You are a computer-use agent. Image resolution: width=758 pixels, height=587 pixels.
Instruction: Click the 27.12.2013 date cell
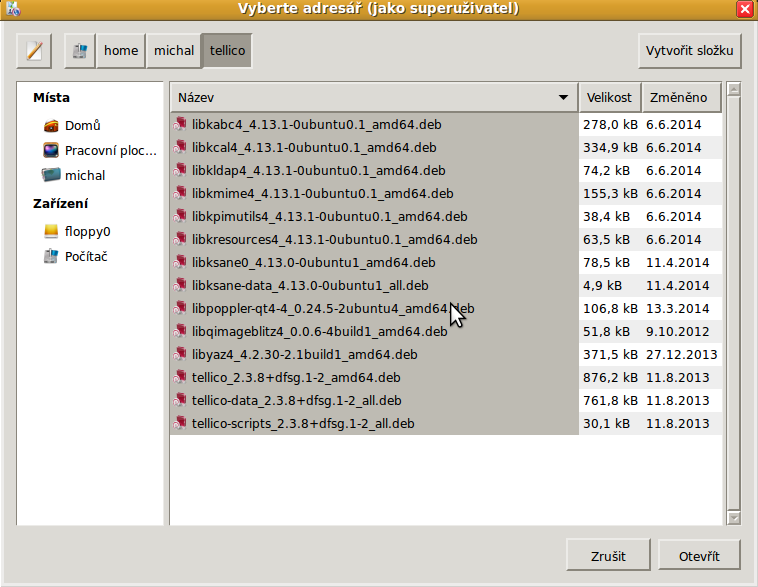click(682, 354)
